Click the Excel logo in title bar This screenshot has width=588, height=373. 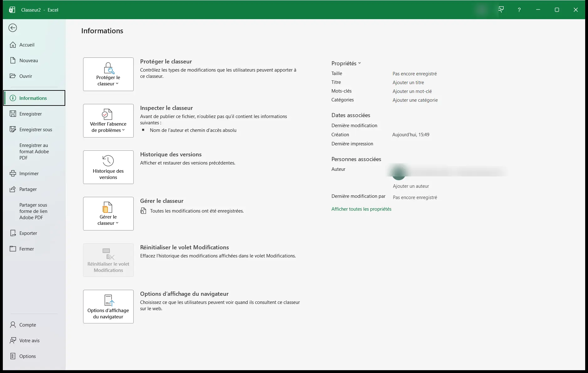pos(12,10)
